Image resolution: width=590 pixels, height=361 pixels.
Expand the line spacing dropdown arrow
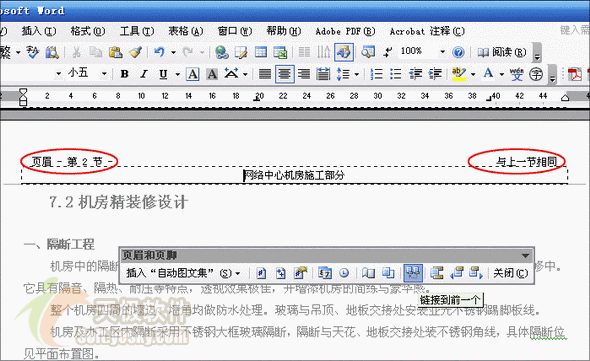click(357, 74)
